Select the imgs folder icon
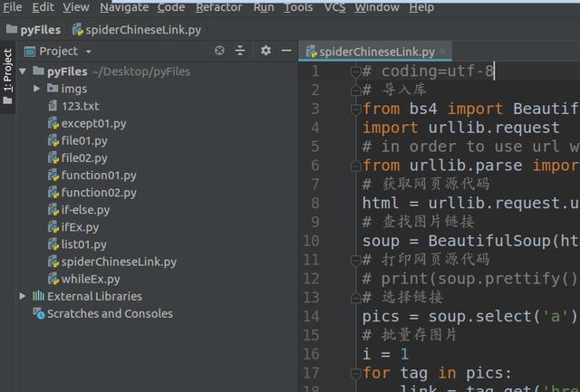Image resolution: width=580 pixels, height=392 pixels. 53,89
